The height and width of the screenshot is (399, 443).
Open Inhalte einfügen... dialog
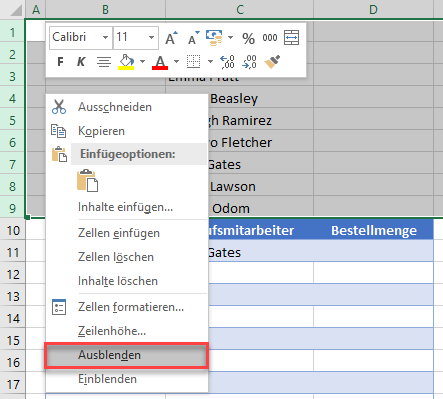[x=127, y=207]
